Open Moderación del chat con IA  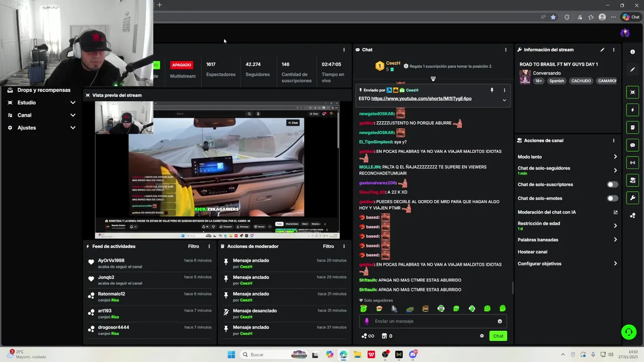coord(546,212)
